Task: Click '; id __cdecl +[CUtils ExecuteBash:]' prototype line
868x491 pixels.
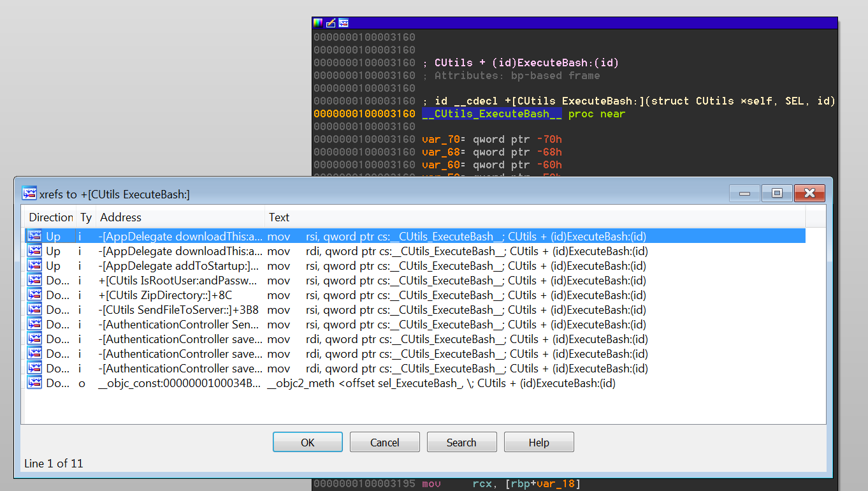Action: coord(628,101)
